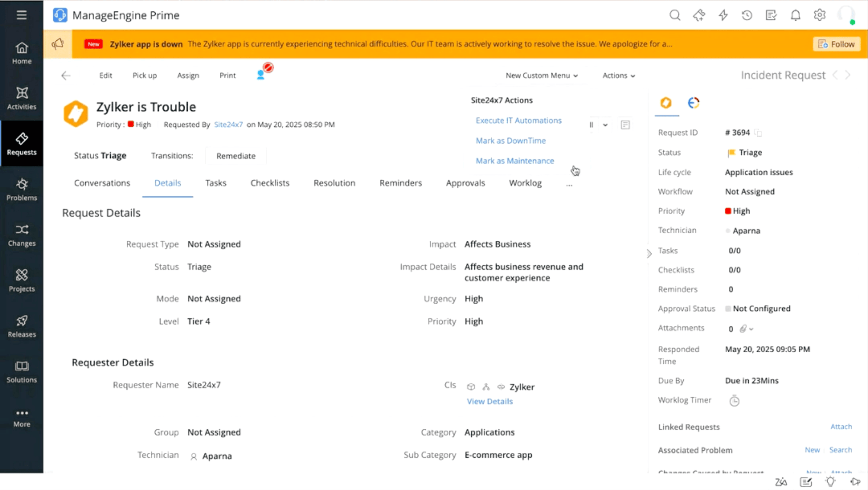This screenshot has width=868, height=490.
Task: Click the announcements megaphone icon
Action: tap(58, 44)
